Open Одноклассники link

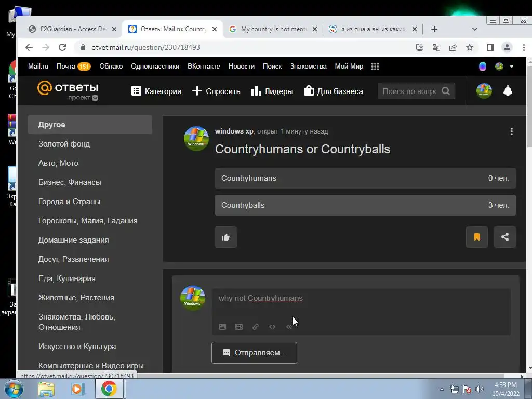coord(155,66)
